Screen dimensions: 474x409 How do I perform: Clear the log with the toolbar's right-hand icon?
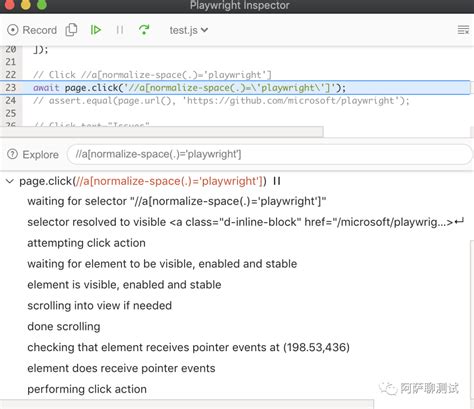(463, 30)
